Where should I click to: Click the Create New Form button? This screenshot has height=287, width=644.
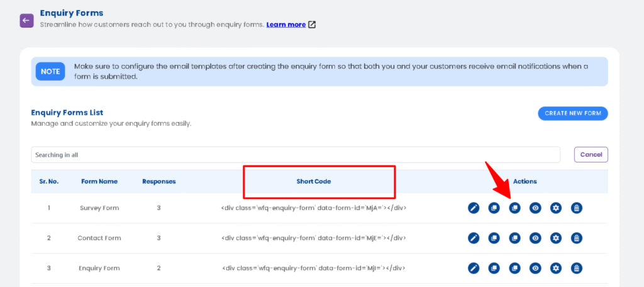point(572,113)
